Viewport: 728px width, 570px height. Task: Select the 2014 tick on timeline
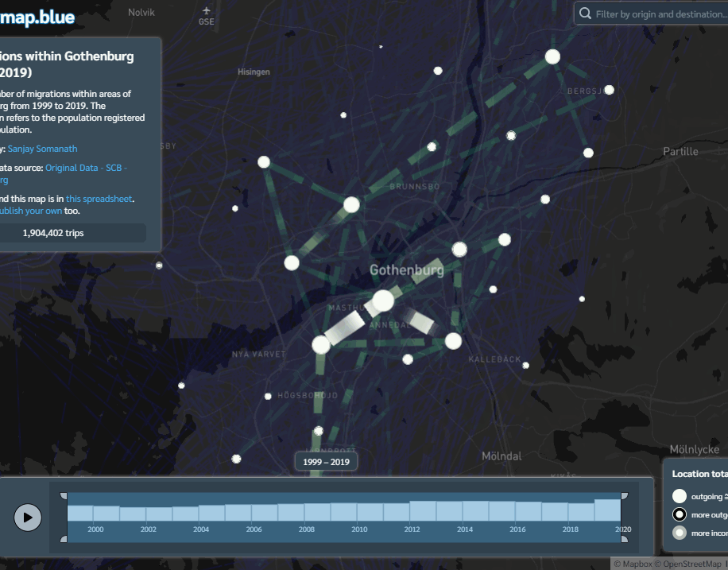pos(465,529)
